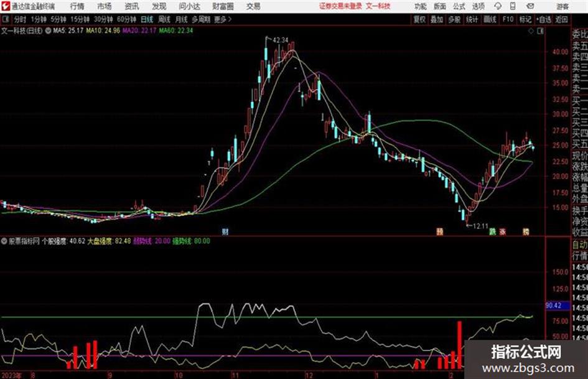The height and width of the screenshot is (379, 588).
Task: Open the 行情 menu
Action: [77, 6]
